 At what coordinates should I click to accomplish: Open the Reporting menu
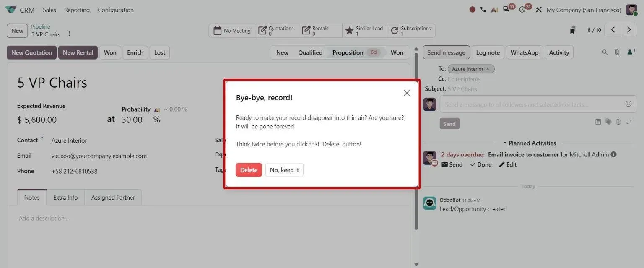77,10
